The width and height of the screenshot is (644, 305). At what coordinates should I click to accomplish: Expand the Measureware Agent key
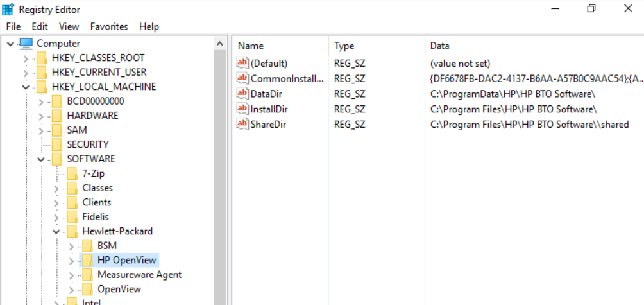click(71, 275)
